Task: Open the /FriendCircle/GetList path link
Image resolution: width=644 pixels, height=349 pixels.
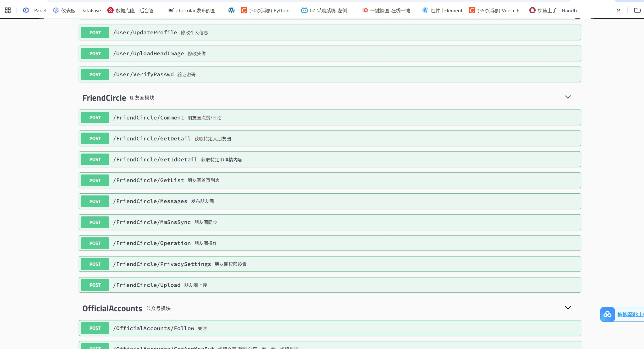Action: (148, 180)
